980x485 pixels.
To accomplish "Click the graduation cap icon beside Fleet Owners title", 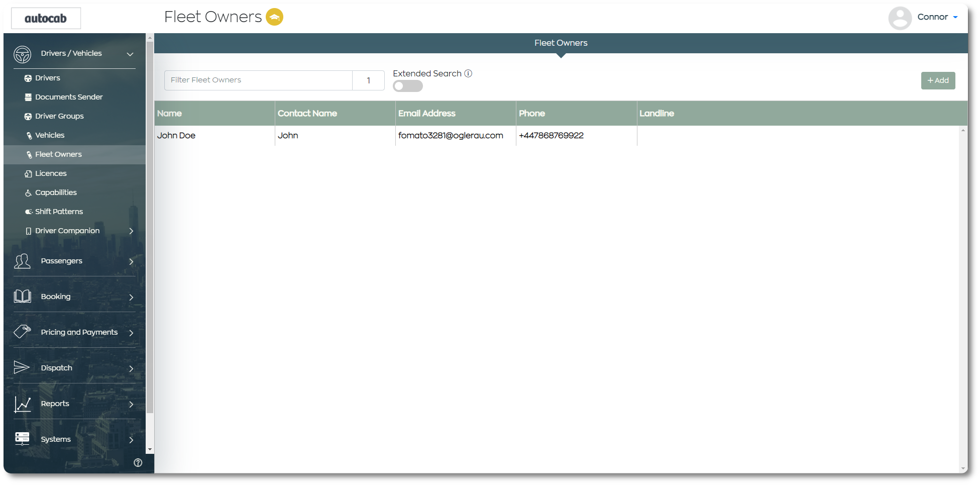I will [x=274, y=17].
